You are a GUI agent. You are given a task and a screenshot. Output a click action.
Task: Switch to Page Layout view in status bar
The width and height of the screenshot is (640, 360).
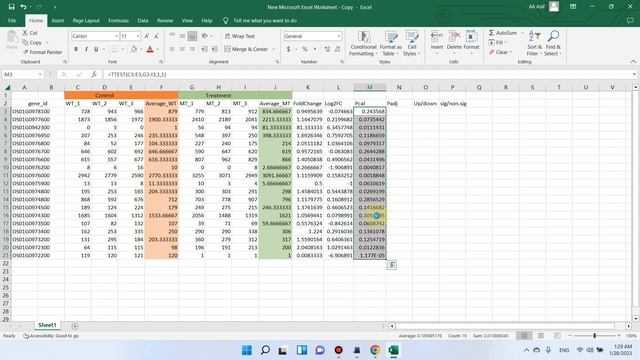click(x=540, y=336)
